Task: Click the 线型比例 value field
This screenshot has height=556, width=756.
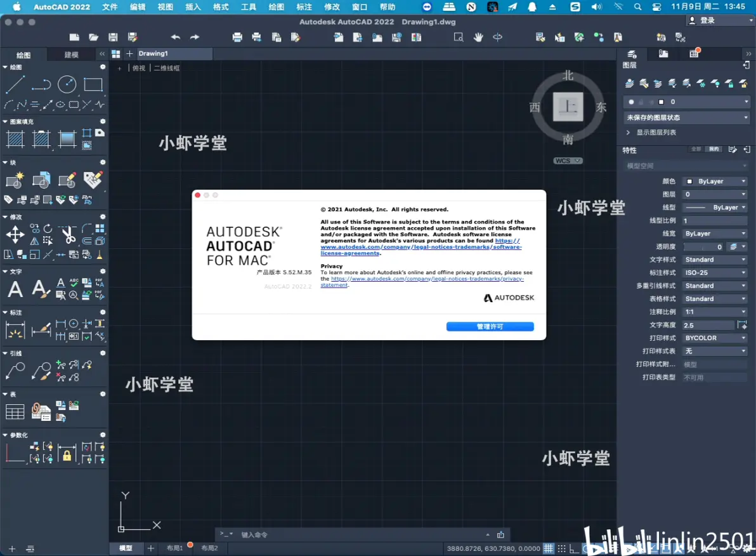Action: click(x=715, y=221)
